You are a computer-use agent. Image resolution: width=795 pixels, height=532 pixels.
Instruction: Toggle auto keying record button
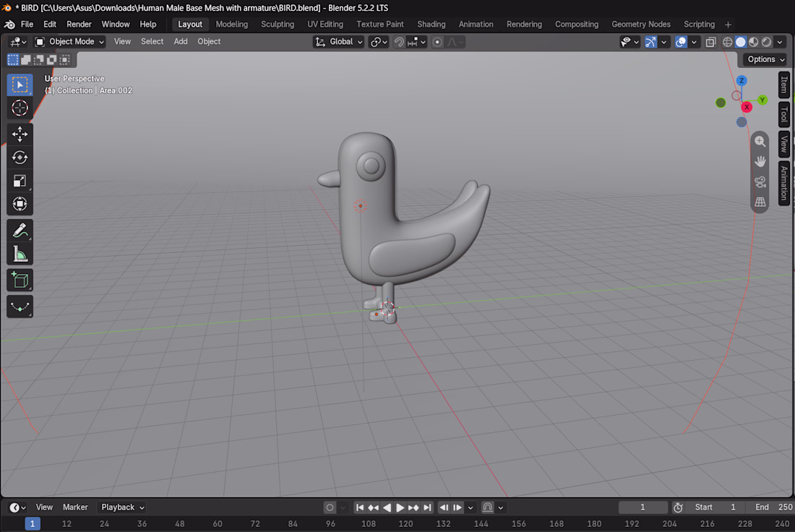pos(330,507)
